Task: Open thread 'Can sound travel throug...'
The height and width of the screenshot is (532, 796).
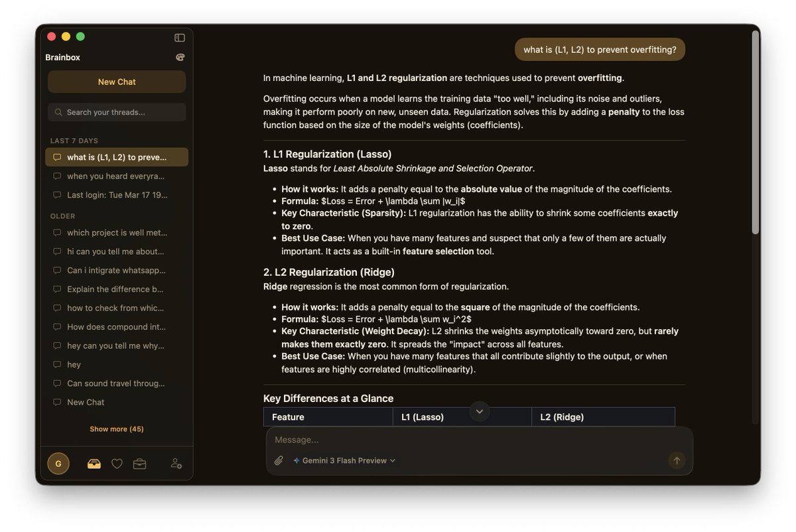Action: pos(117,383)
